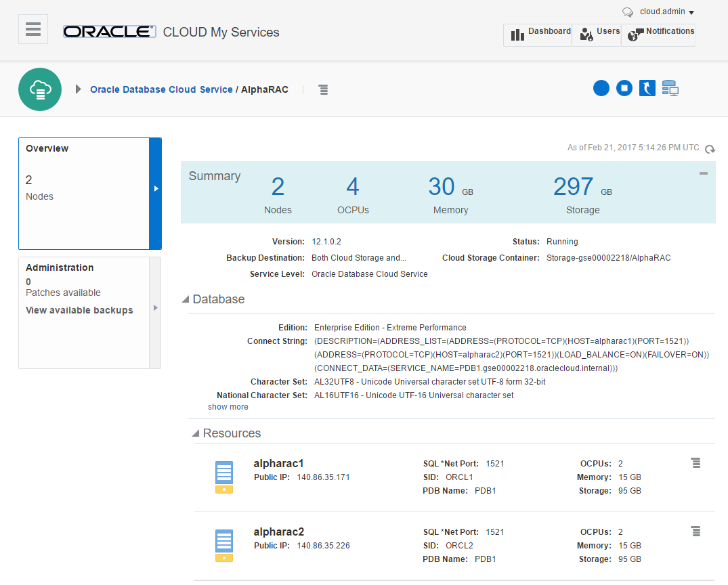View available backups
This screenshot has width=728, height=585.
[x=79, y=310]
